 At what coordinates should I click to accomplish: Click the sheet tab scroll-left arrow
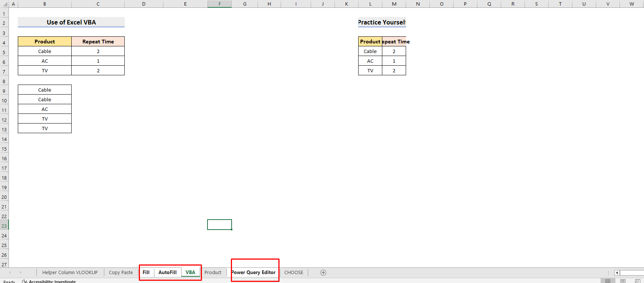click(x=10, y=273)
